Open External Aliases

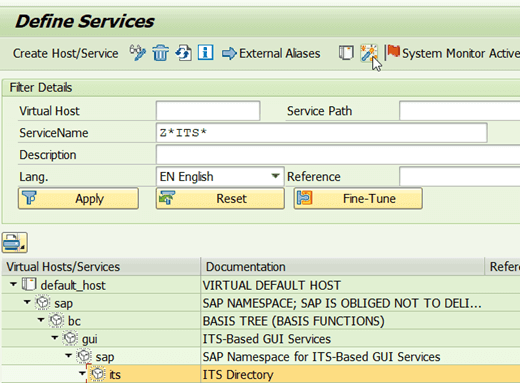(x=271, y=53)
